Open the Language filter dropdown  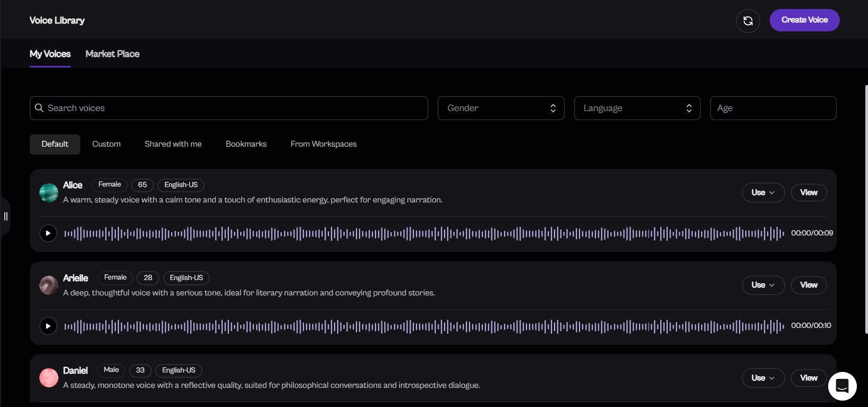coord(637,108)
